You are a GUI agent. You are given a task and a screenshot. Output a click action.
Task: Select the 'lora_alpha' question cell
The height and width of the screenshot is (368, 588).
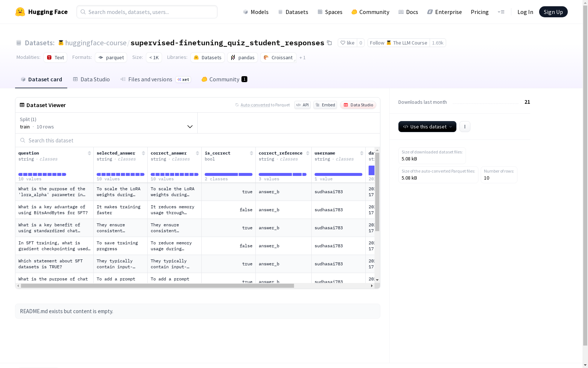54,192
